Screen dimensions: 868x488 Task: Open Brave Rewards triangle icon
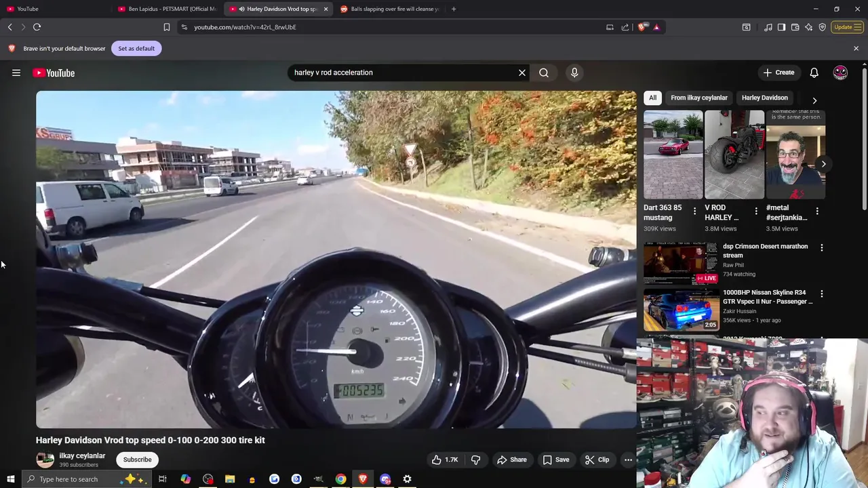click(656, 27)
